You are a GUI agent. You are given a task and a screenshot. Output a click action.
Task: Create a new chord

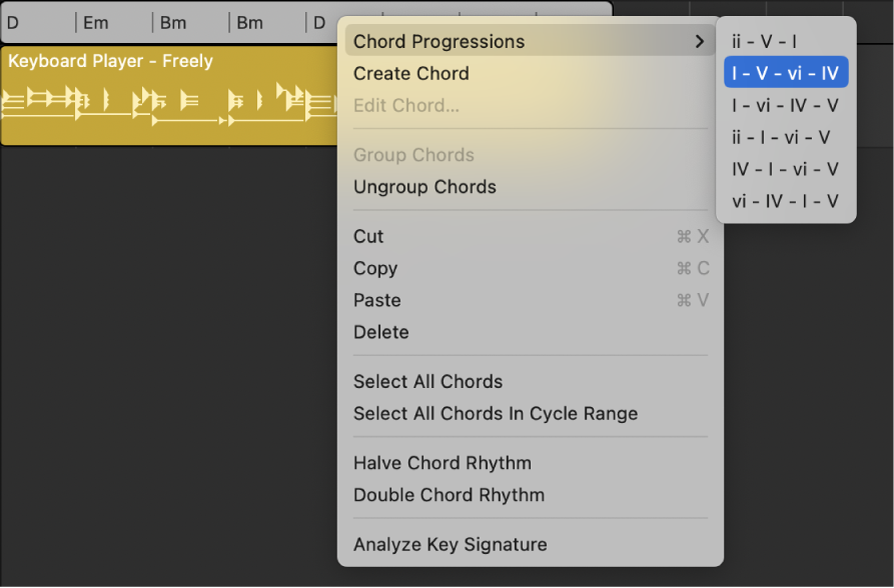pyautogui.click(x=411, y=73)
